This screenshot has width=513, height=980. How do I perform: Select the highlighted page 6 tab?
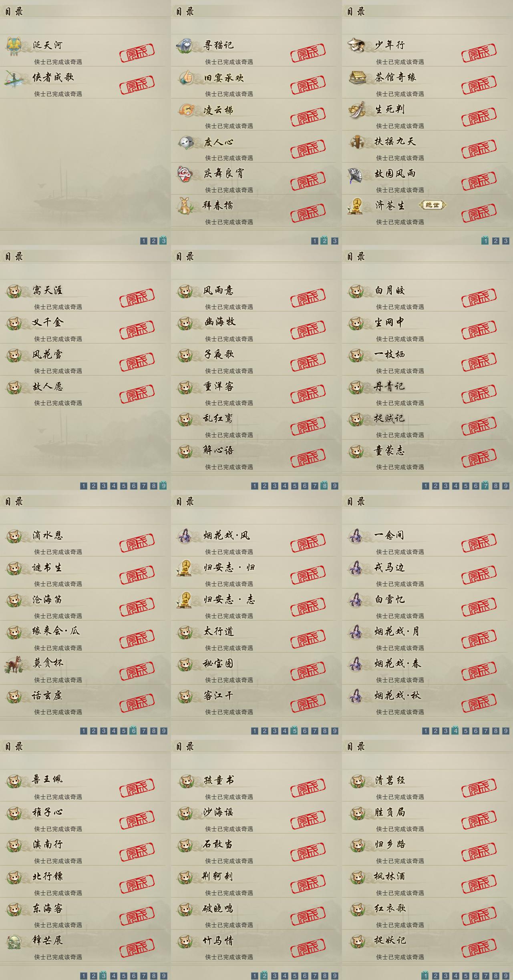click(x=133, y=730)
